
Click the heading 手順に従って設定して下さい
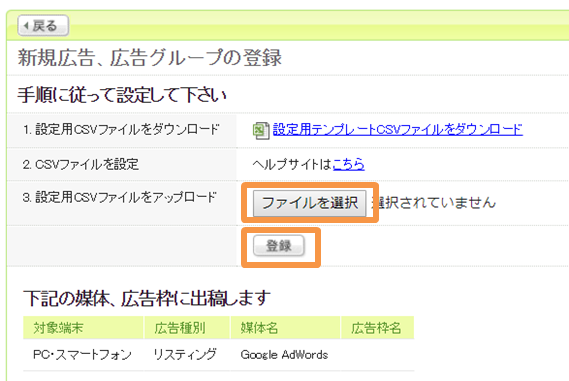tap(122, 95)
